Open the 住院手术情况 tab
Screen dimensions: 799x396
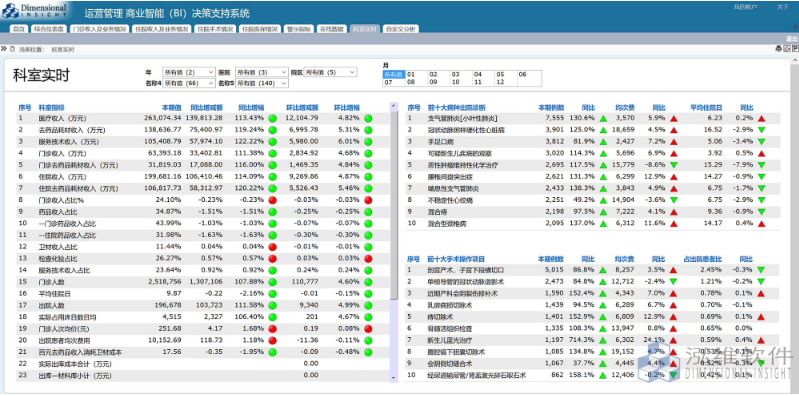click(x=216, y=29)
